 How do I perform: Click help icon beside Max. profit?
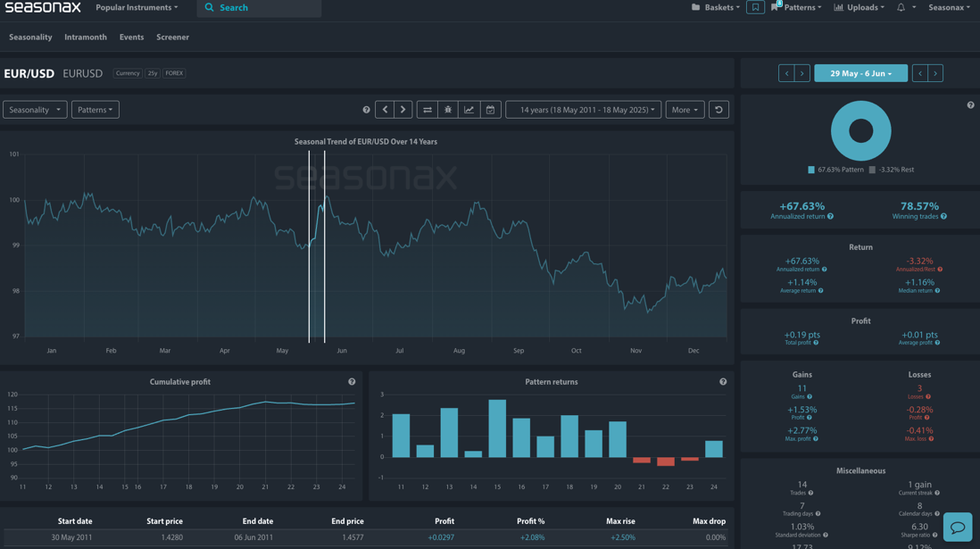pos(816,439)
